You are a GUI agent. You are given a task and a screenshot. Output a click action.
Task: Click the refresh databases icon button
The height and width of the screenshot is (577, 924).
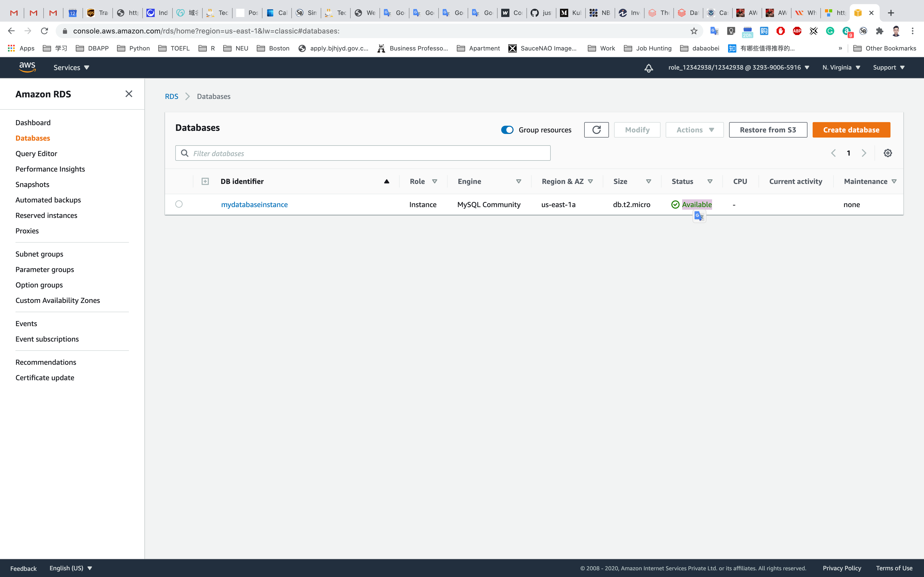[x=596, y=130]
